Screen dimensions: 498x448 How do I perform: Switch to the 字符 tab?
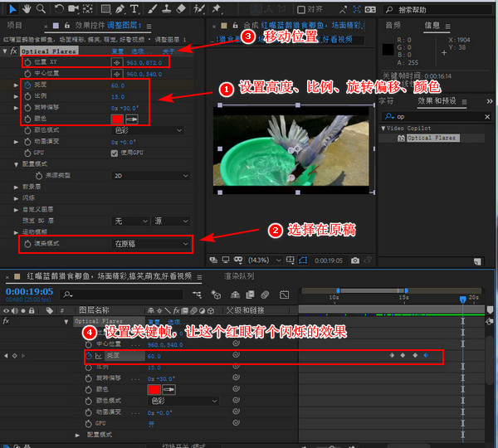pyautogui.click(x=386, y=101)
